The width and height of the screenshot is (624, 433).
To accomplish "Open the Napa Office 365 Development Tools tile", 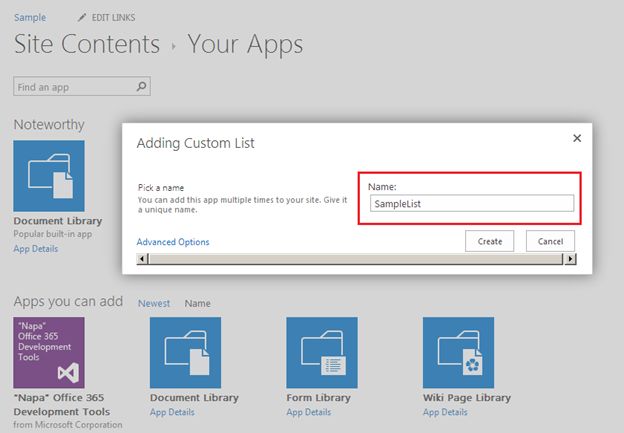I will click(x=49, y=352).
